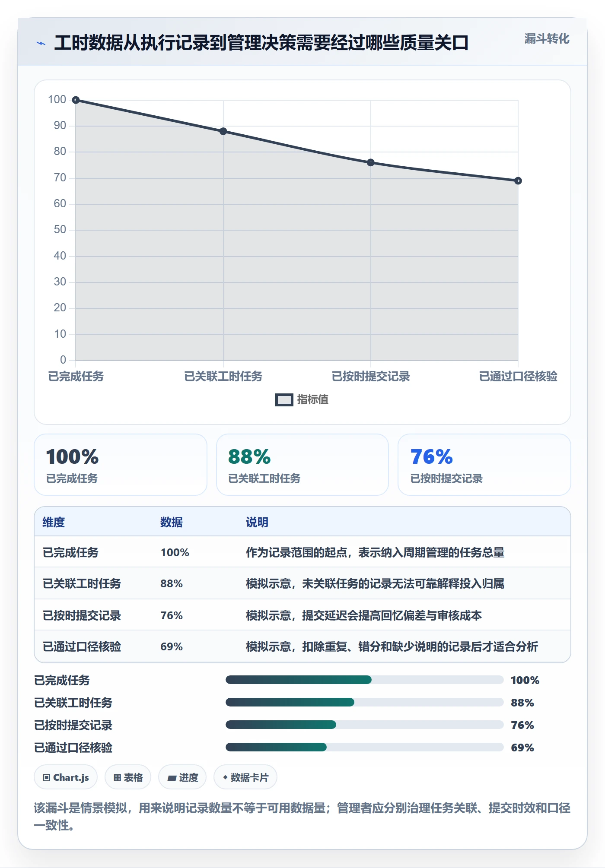
Task: Open the 76% 已按时提交记录 data card
Action: pos(484,465)
